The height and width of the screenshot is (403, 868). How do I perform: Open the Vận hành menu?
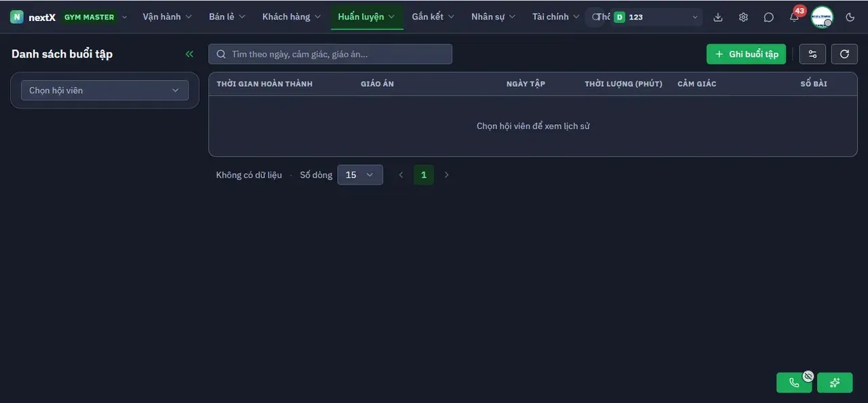pos(167,17)
